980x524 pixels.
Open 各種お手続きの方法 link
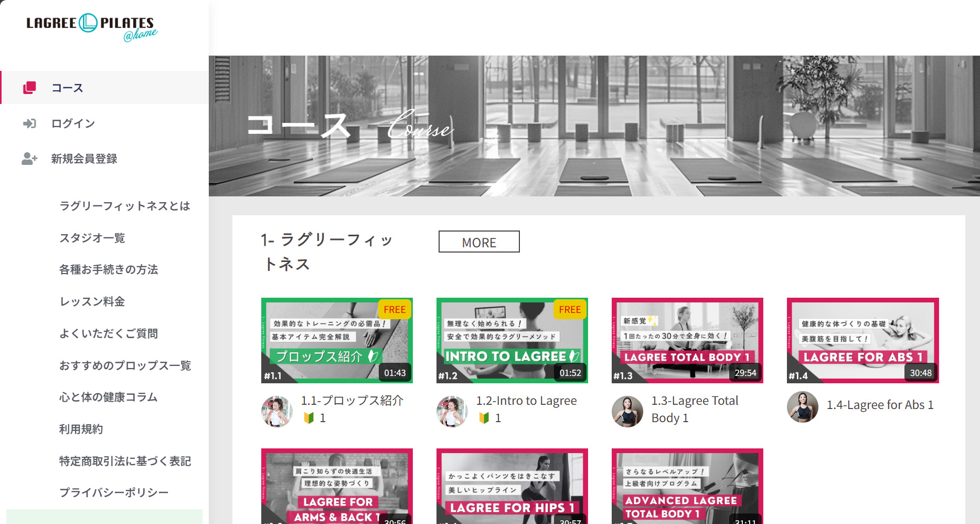pyautogui.click(x=109, y=269)
